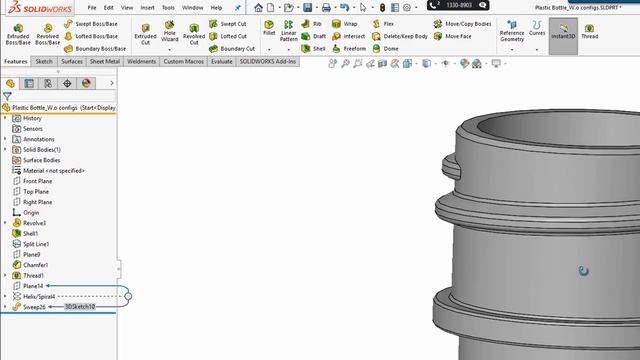Open the Insert menu

[147, 8]
